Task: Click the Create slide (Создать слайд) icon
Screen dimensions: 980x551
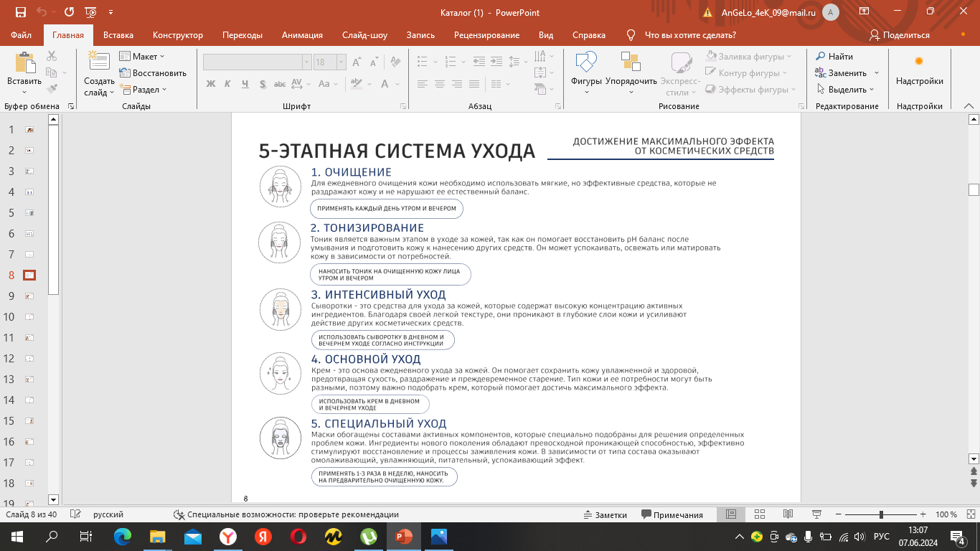Action: 98,62
